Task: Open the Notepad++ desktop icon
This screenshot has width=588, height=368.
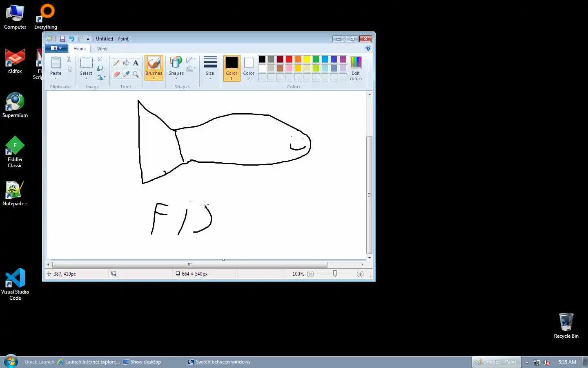Action: click(15, 193)
